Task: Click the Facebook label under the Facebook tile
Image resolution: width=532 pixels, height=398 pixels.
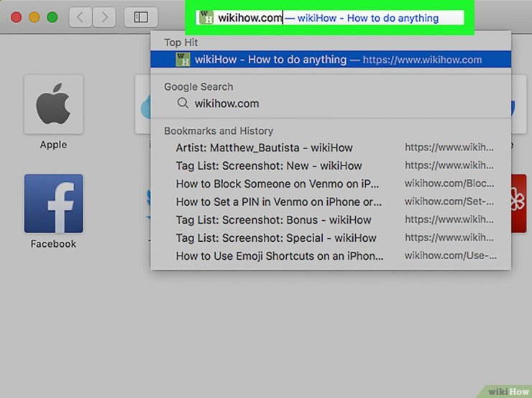Action: tap(54, 244)
